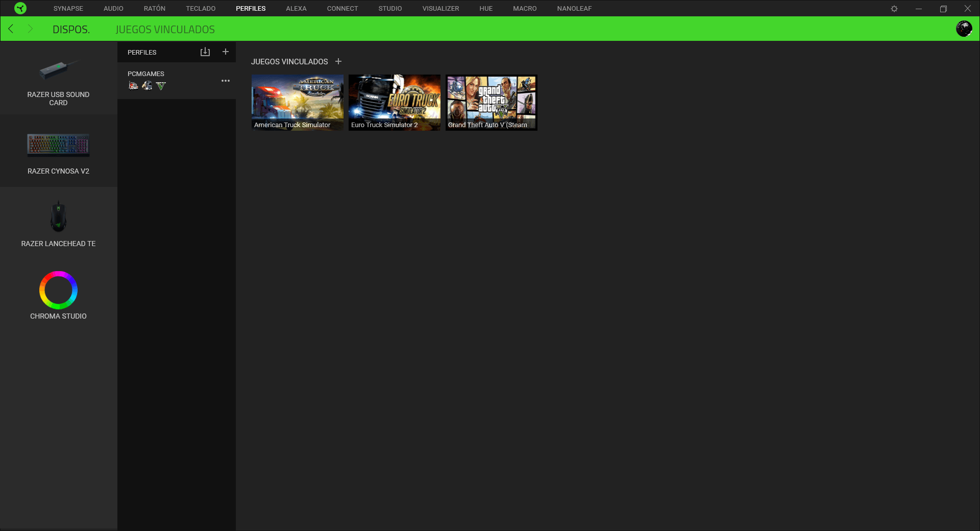The height and width of the screenshot is (531, 980).
Task: Open PCMGAMES profile options menu
Action: point(226,81)
